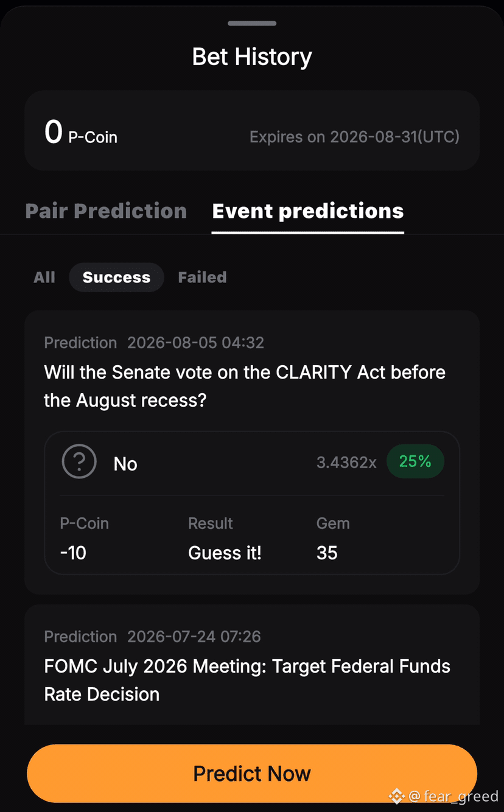The height and width of the screenshot is (812, 504).
Task: Open the CLARITY Act prediction question
Action: [245, 386]
